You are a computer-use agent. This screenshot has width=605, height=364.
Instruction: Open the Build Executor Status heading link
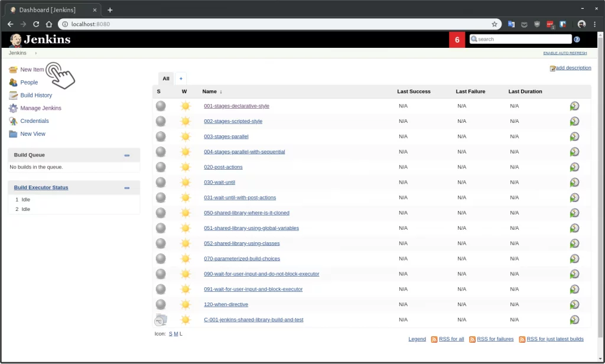click(41, 187)
